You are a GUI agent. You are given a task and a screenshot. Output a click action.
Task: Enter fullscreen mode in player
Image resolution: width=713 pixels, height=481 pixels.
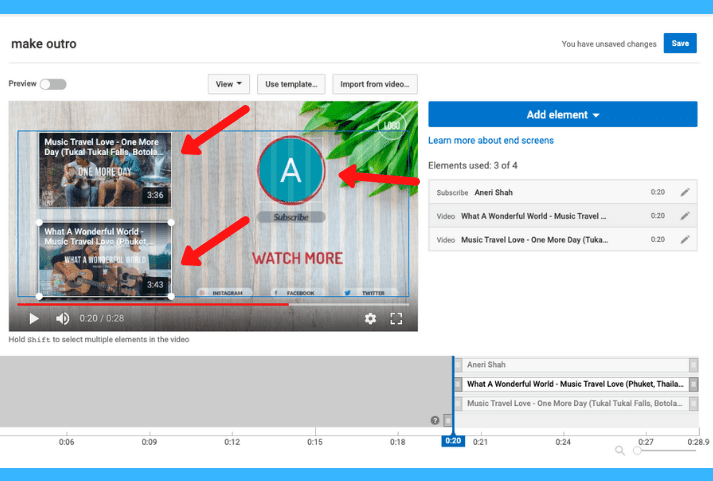396,318
